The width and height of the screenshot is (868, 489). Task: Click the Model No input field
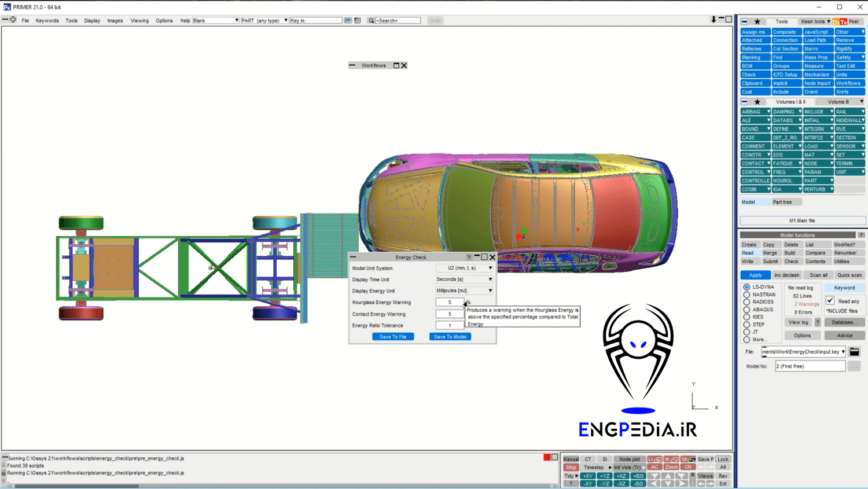tap(810, 366)
